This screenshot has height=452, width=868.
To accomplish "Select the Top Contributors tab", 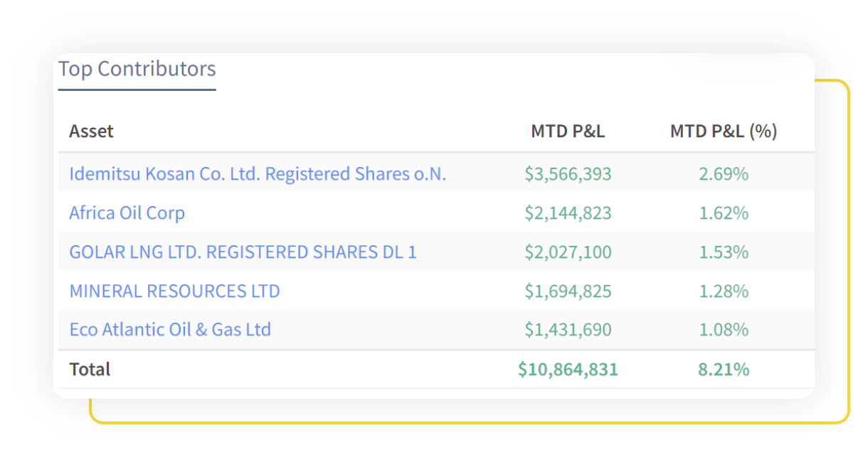I will pos(137,70).
